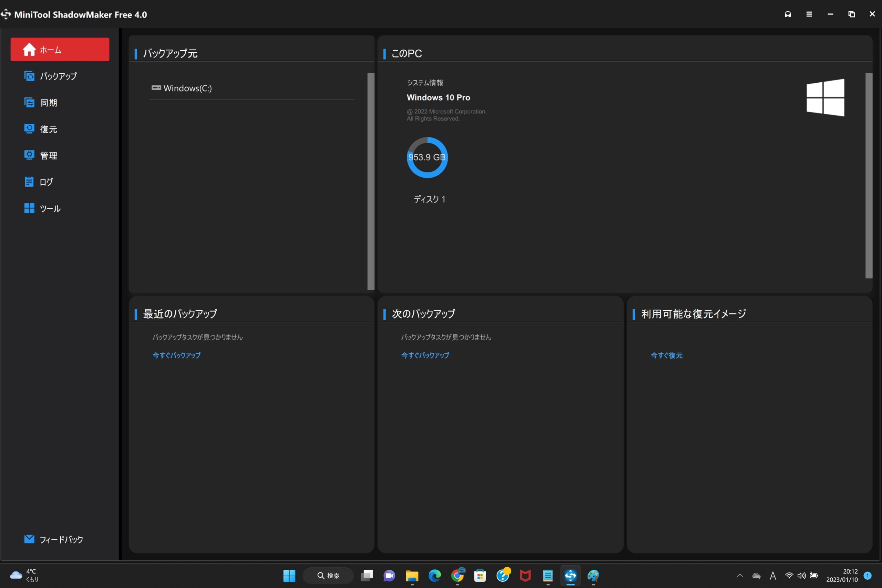This screenshot has width=882, height=588.
Task: Click the バックアップ元 panel scrollbar
Action: [371, 181]
